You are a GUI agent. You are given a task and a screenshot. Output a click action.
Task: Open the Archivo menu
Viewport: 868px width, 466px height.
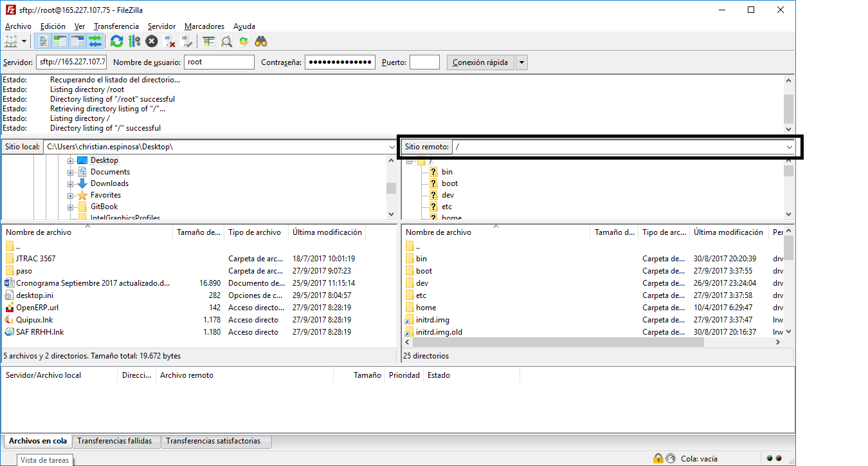point(18,26)
